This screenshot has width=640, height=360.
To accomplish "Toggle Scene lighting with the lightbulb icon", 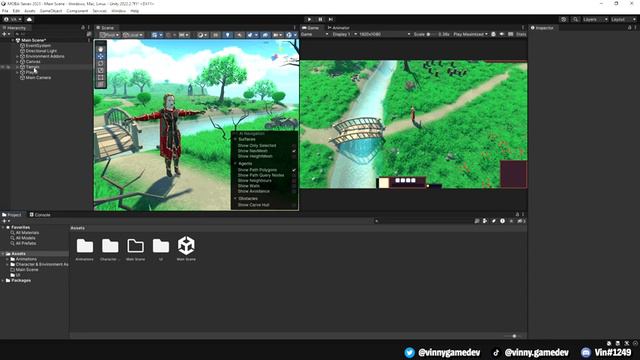I will 228,35.
